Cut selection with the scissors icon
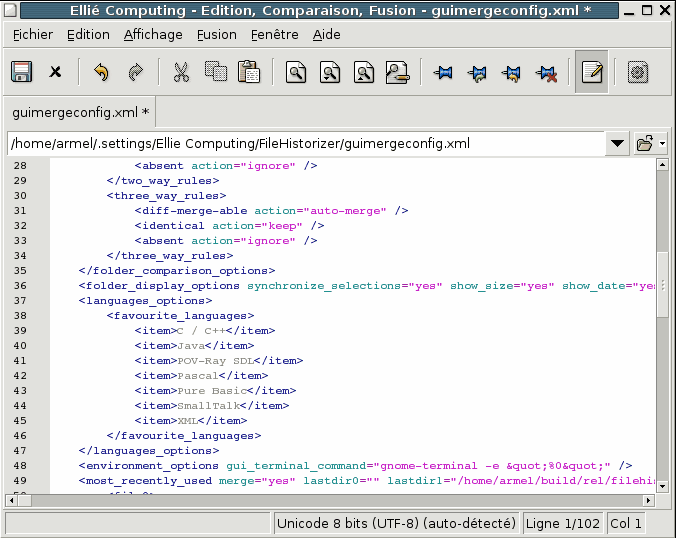 click(181, 72)
